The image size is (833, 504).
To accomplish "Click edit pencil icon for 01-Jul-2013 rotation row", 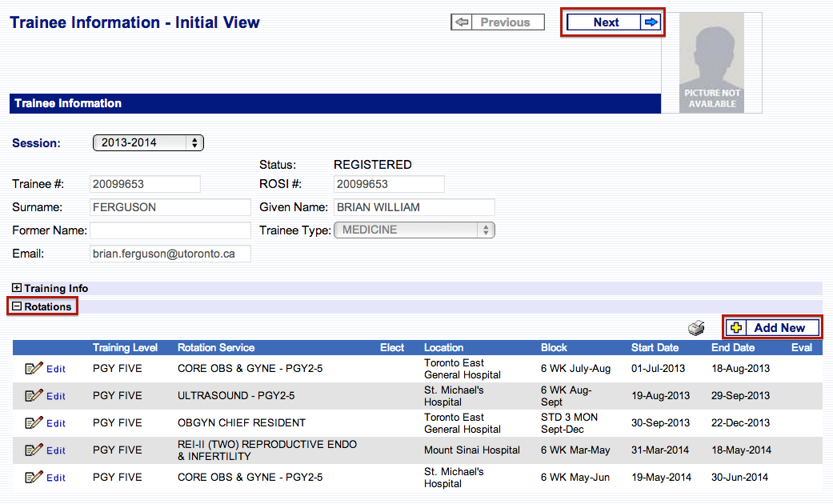I will coord(34,369).
